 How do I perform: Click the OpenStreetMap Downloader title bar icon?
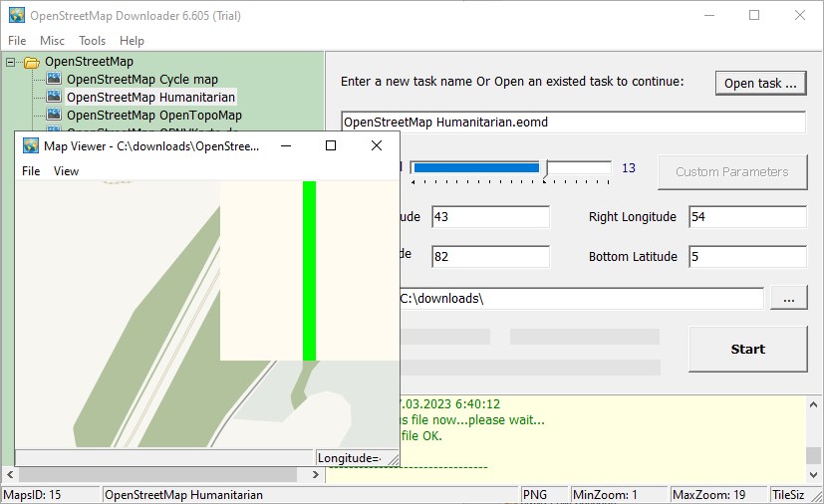point(17,15)
